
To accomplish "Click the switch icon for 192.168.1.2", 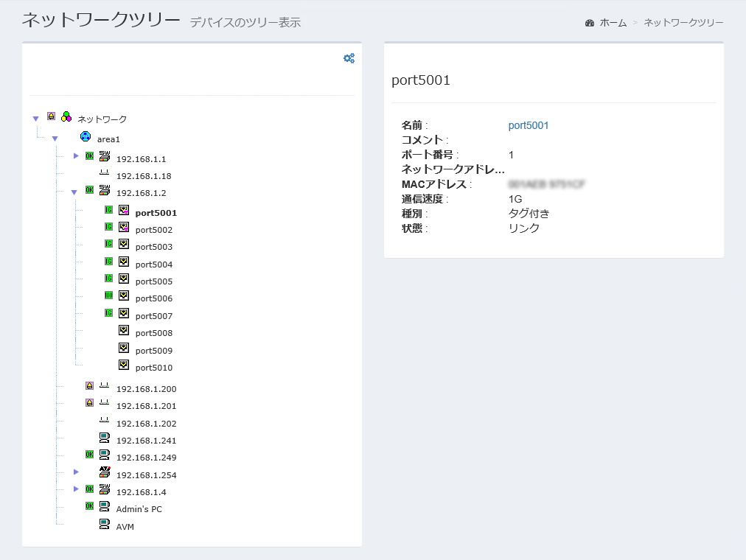I will click(105, 190).
